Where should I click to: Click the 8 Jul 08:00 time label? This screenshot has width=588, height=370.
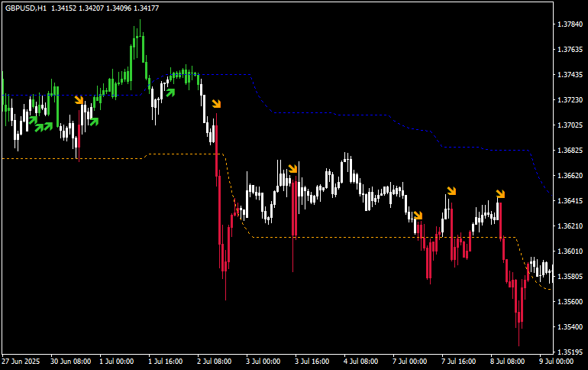pos(507,362)
